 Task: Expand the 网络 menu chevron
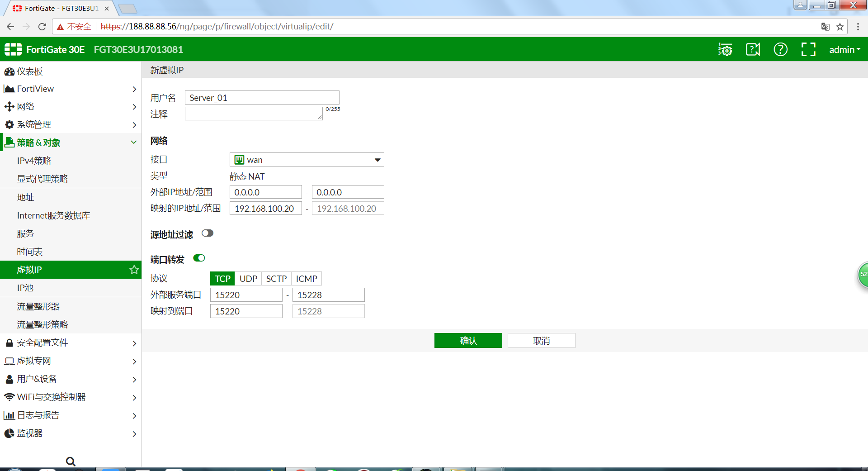[x=134, y=107]
